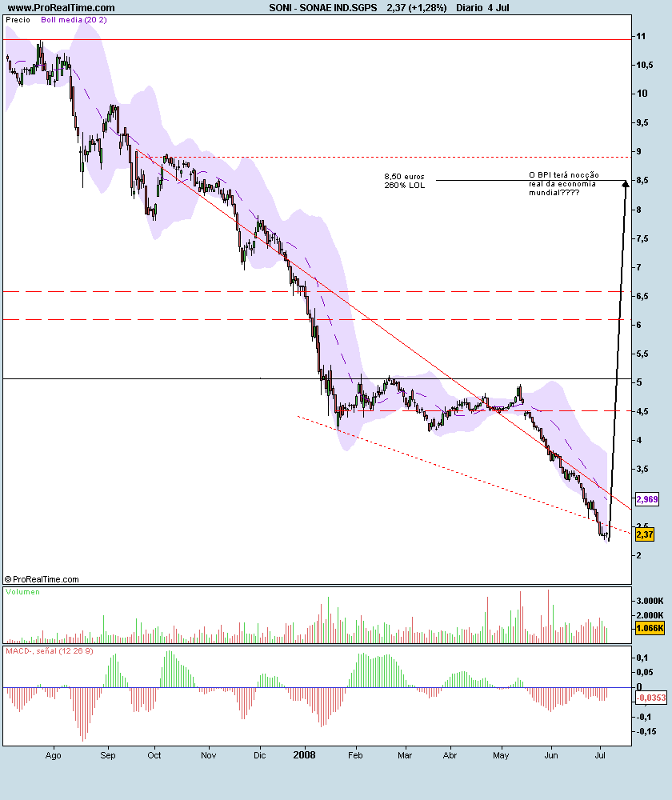Click the ProRealTime.com copyright text

point(42,579)
